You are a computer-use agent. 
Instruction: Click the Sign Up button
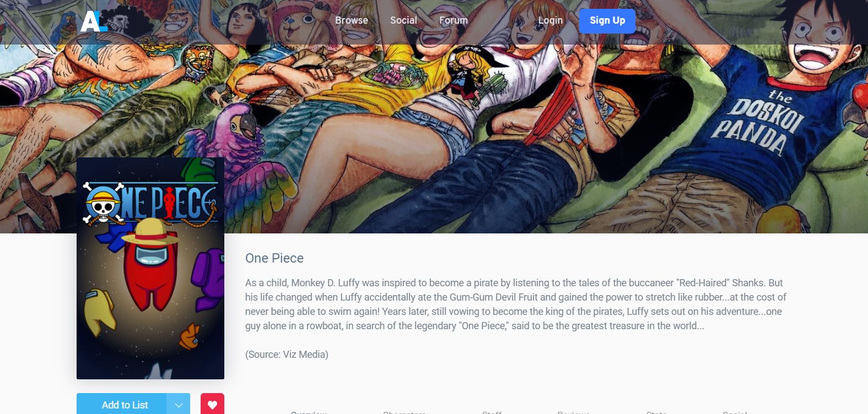coord(607,20)
